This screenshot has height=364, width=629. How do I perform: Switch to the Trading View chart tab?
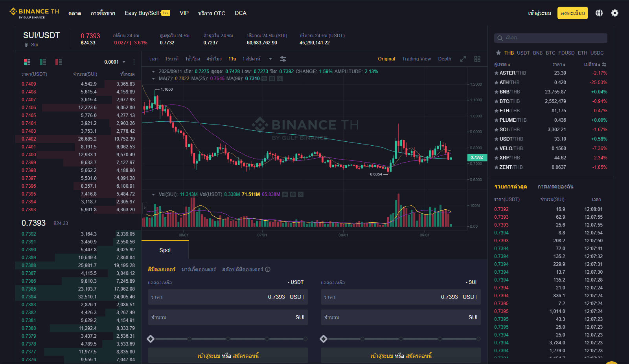(x=416, y=59)
